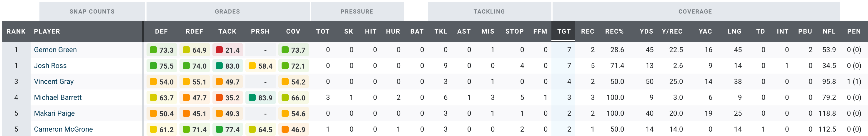Open Gemon Green player profile link
The width and height of the screenshot is (868, 136).
55,50
